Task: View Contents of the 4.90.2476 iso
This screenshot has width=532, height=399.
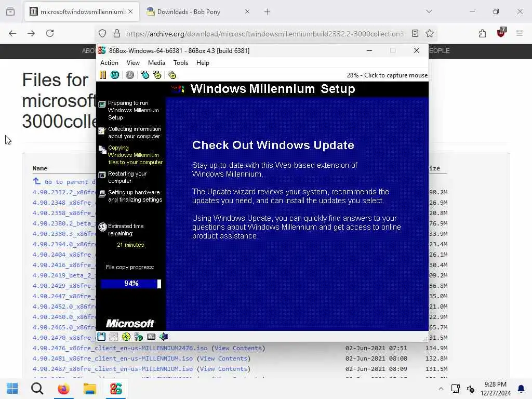Action: 238,348
